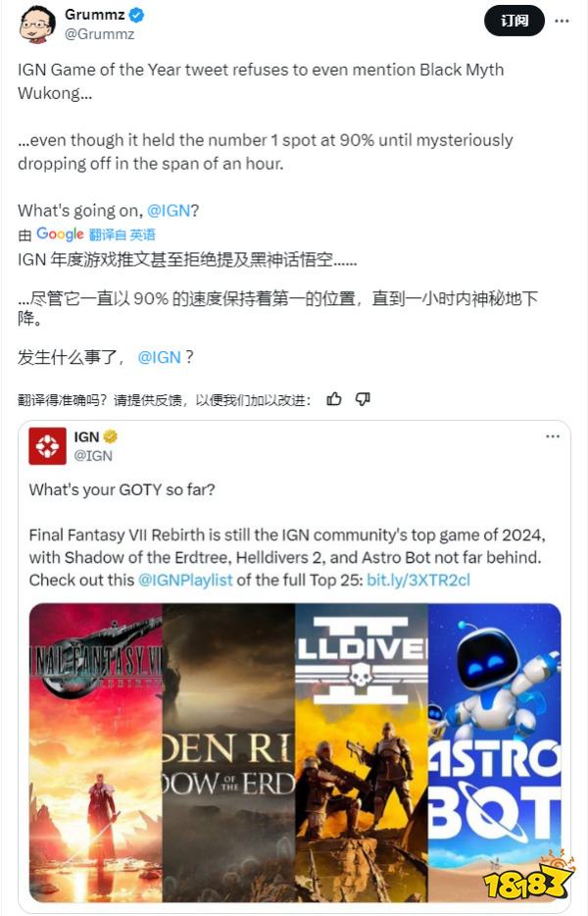Open the bit.ly/3XTR2cl link
The image size is (588, 916).
pos(418,580)
